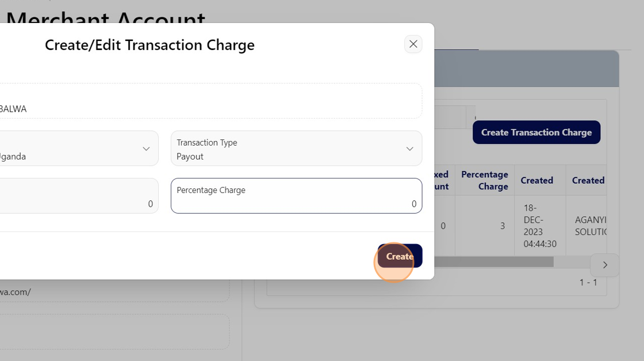Click the 1 - 1 pagination indicator
The image size is (644, 361).
[x=588, y=283]
